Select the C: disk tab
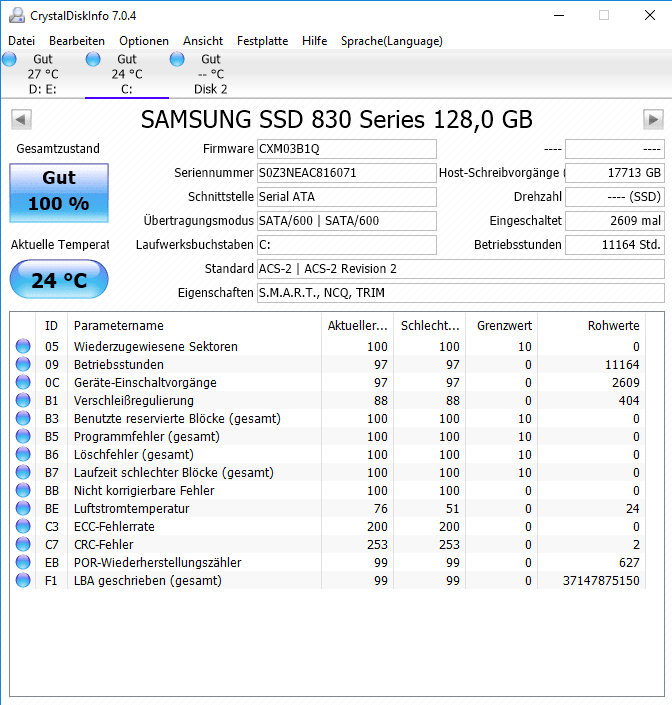 point(127,74)
